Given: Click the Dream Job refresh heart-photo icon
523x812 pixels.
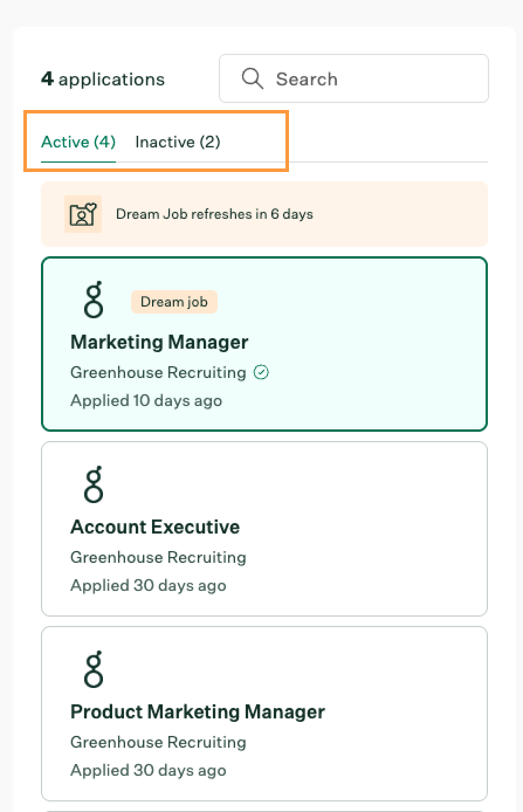Looking at the screenshot, I should [x=83, y=214].
